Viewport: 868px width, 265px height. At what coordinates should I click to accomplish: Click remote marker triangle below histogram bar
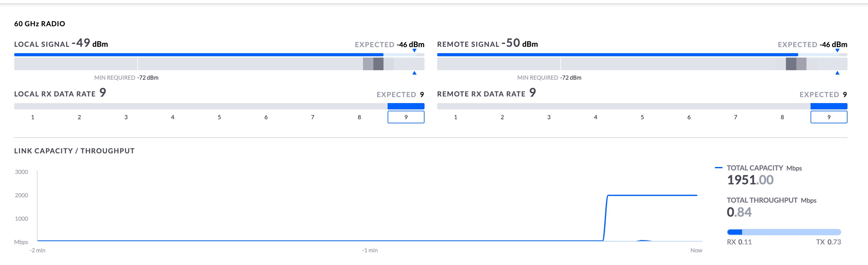click(837, 73)
